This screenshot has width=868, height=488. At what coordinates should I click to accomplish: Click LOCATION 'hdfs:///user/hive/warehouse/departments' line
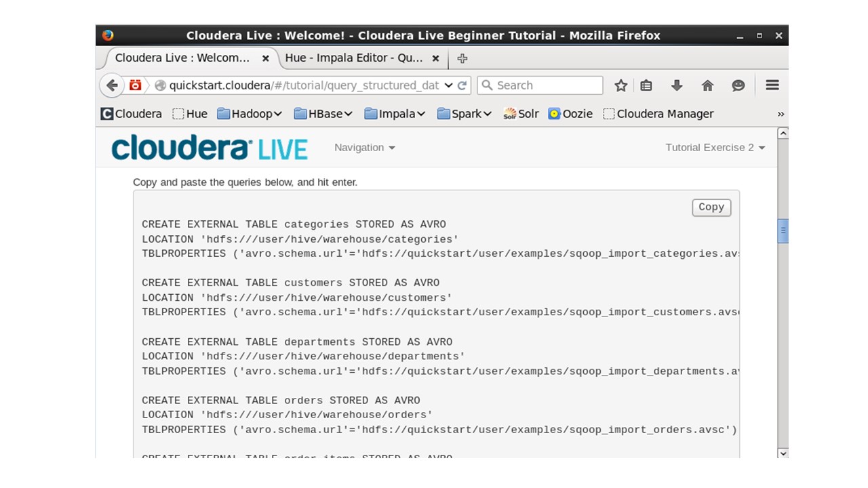(304, 356)
